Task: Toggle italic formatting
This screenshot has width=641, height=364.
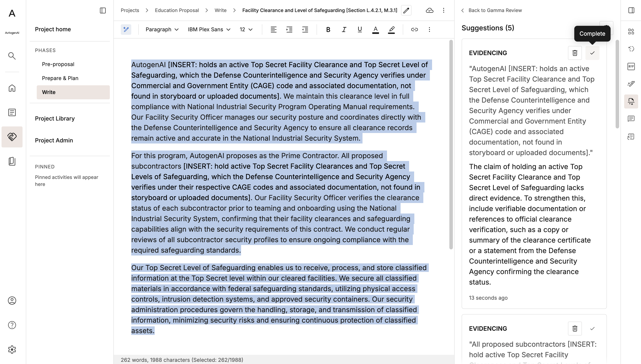Action: pos(344,30)
